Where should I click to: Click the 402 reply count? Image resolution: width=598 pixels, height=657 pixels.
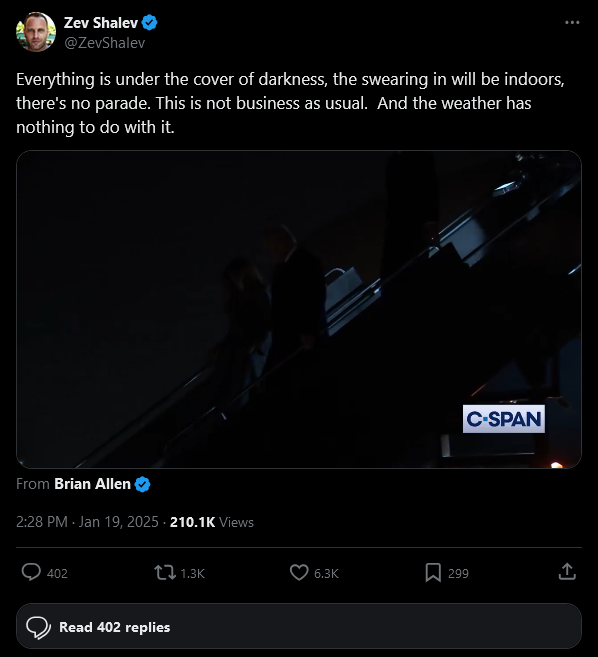coord(57,573)
